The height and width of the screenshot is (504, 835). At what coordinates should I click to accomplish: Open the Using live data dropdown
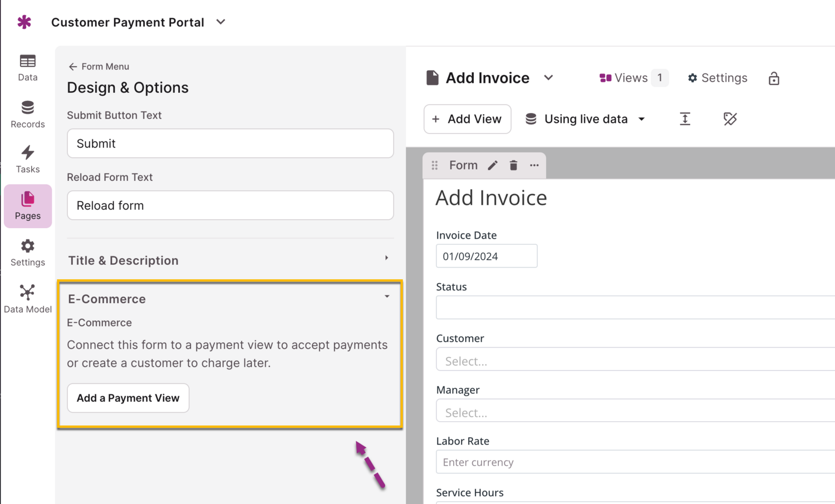[x=586, y=119]
